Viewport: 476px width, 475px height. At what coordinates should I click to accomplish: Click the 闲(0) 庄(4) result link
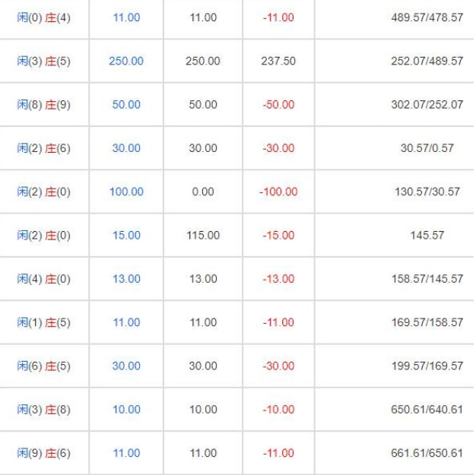tap(43, 17)
